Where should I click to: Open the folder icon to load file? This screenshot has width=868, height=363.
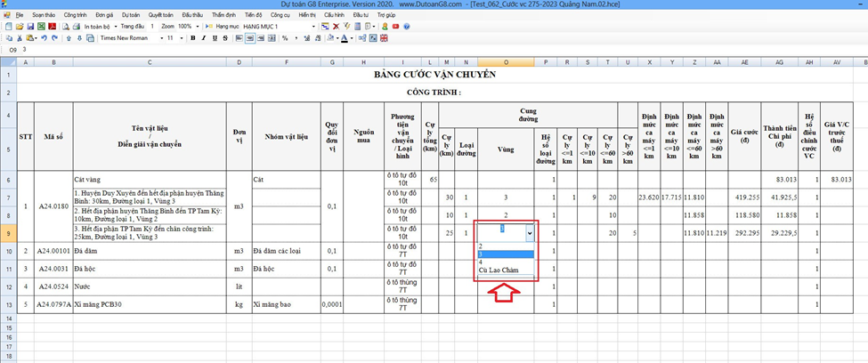click(x=19, y=27)
